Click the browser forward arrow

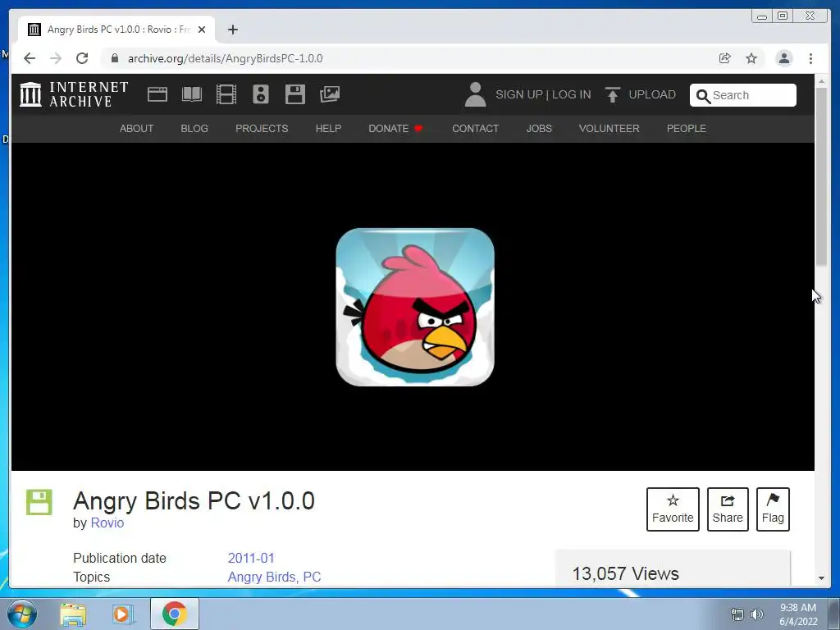point(56,58)
